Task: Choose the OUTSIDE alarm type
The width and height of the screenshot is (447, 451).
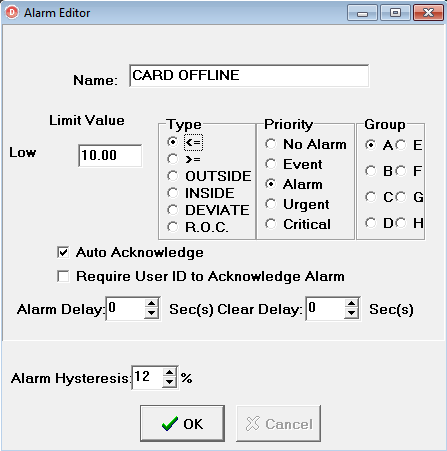Action: click(173, 176)
